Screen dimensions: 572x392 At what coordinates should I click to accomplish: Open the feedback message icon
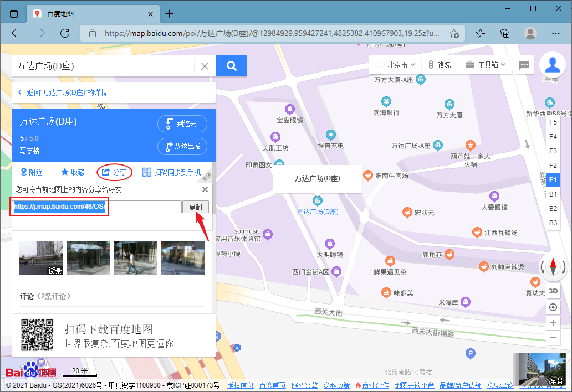point(524,65)
